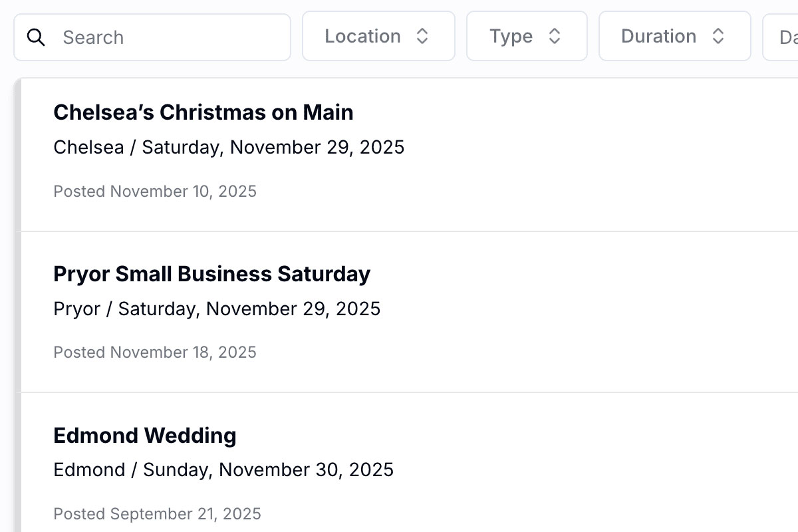The height and width of the screenshot is (532, 798).
Task: Click Edmond / Sunday, November 30, 2025 text
Action: (223, 470)
